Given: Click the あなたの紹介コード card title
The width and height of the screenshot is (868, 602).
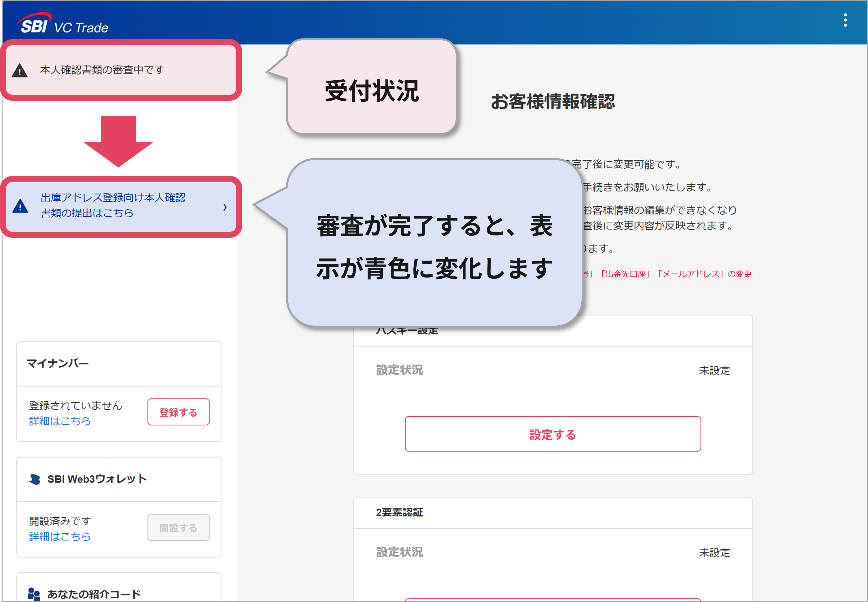Looking at the screenshot, I should [94, 594].
